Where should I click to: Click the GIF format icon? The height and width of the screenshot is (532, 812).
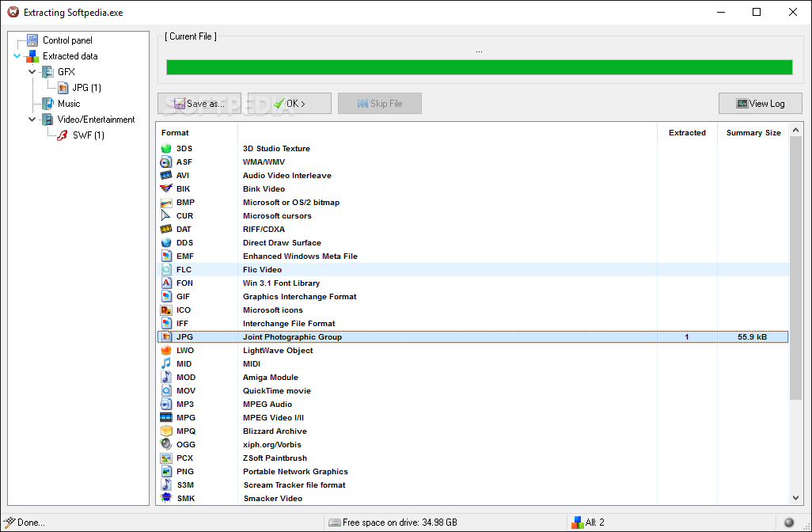click(x=165, y=296)
